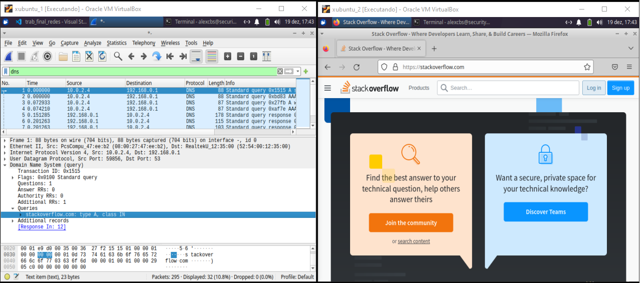The width and height of the screenshot is (644, 283).
Task: Restart the current capture in Wireshark
Action: 35,56
